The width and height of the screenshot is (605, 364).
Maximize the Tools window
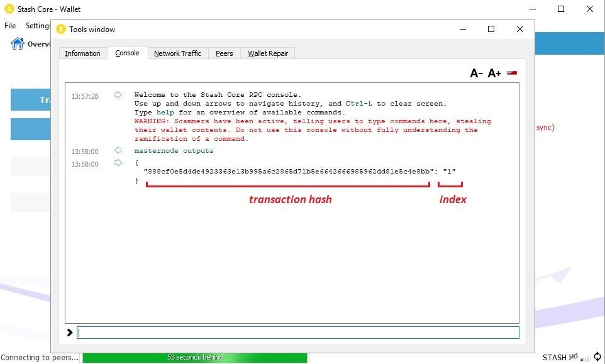point(491,29)
